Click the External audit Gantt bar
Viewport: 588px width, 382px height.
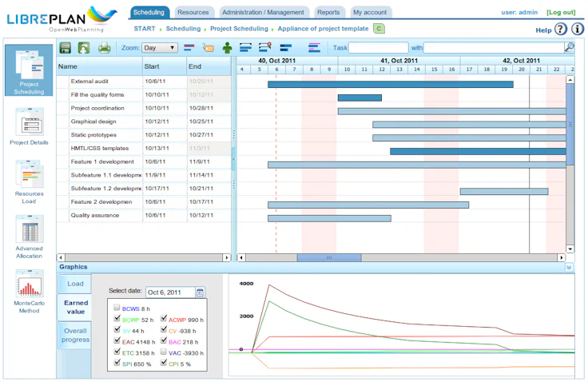click(391, 85)
